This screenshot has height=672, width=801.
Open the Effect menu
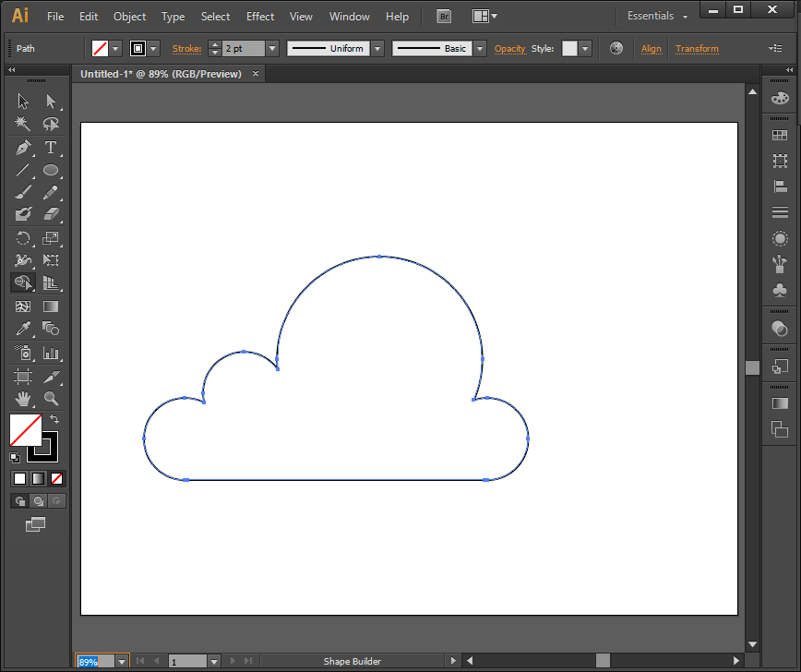260,17
